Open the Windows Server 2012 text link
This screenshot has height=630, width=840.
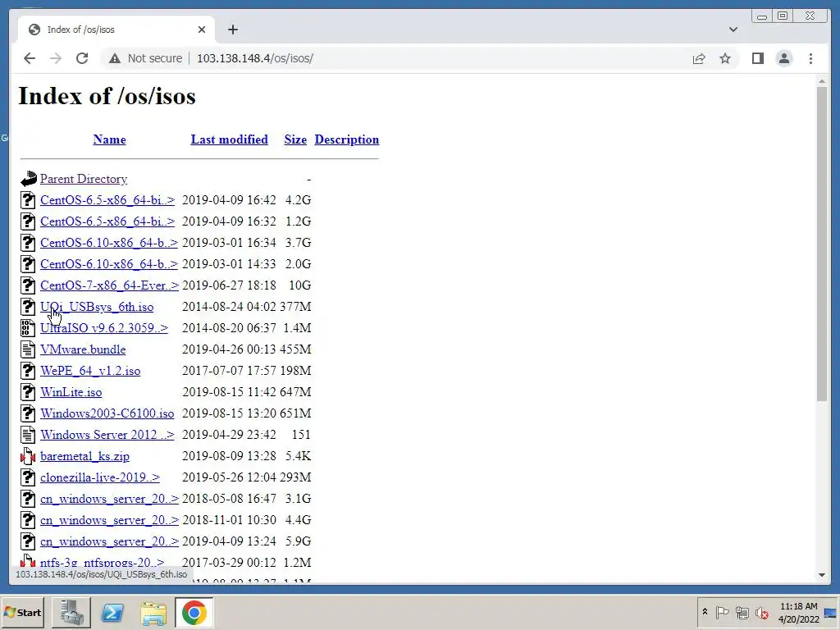tap(107, 435)
